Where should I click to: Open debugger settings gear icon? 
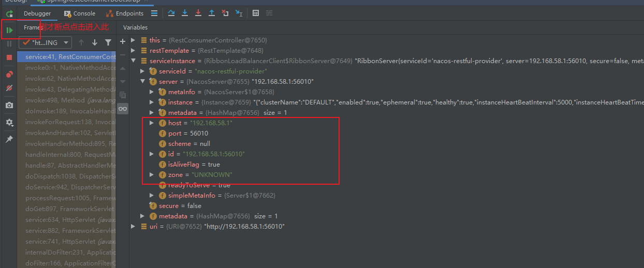coord(9,123)
